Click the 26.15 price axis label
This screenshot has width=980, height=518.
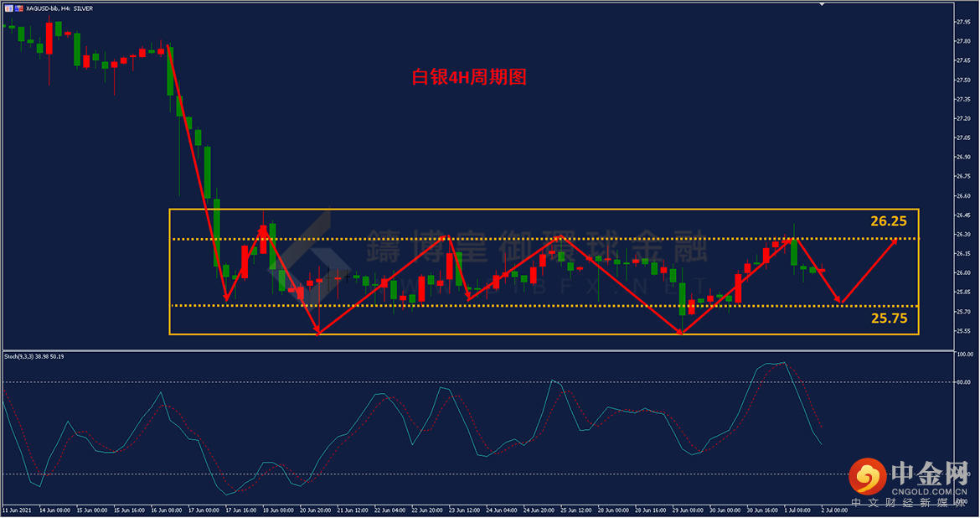[963, 254]
